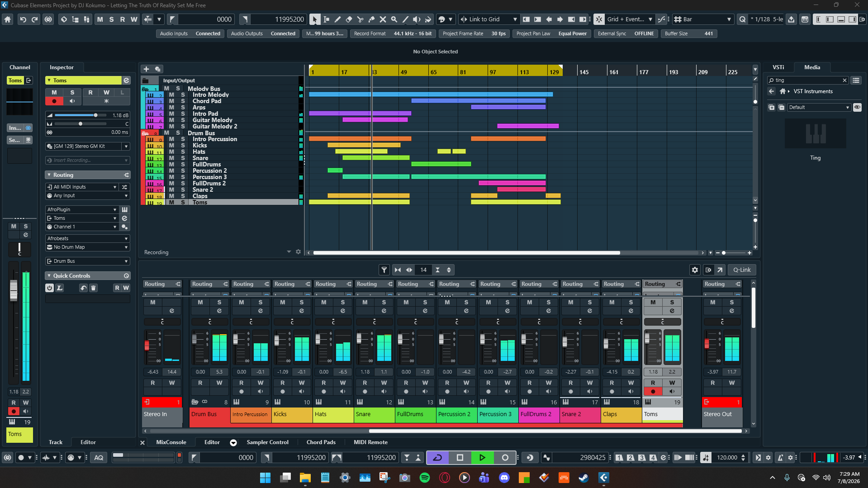Switch to the VSTi tab
The image size is (868, 488).
778,67
